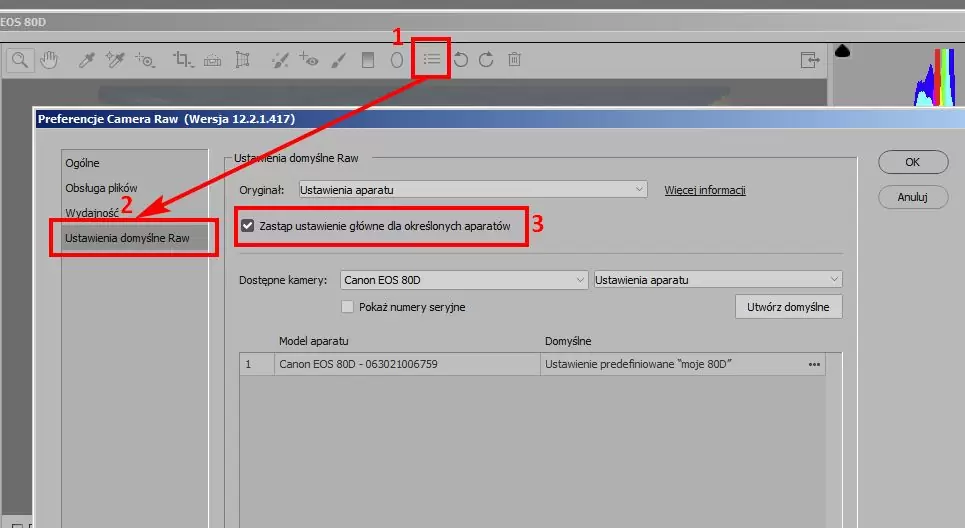
Task: Open Camera Raw preferences list icon
Action: click(x=432, y=59)
